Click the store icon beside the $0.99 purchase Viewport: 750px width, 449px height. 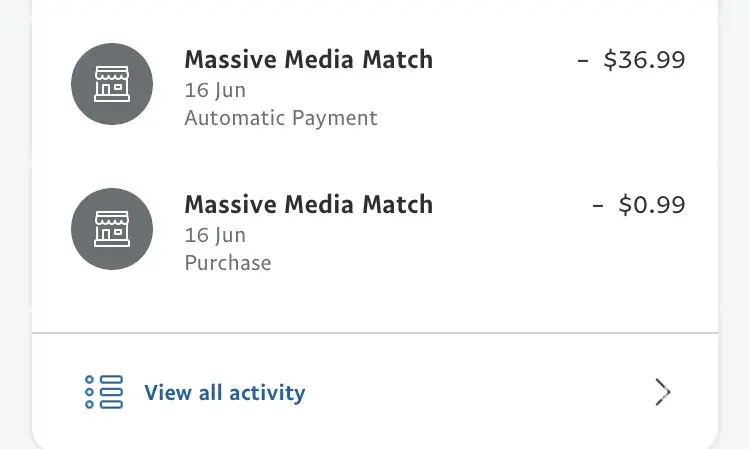[x=112, y=229]
